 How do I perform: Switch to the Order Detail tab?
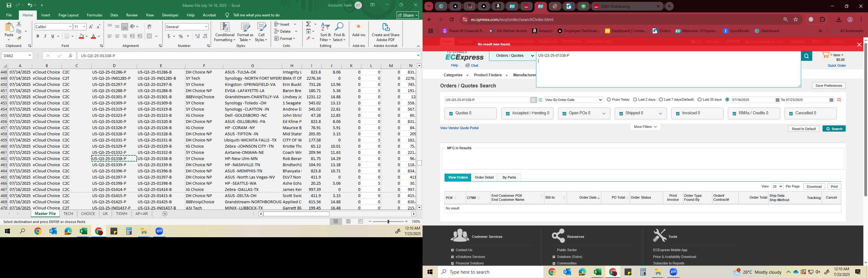(x=484, y=177)
